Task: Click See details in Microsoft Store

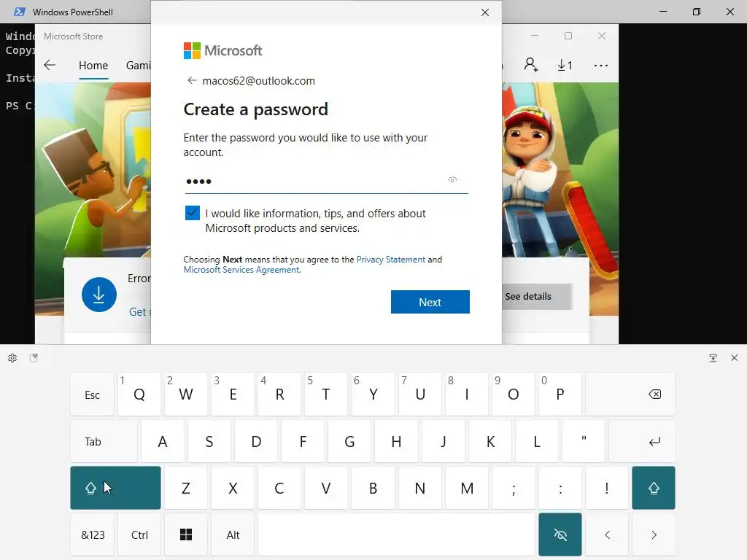Action: 536,296
